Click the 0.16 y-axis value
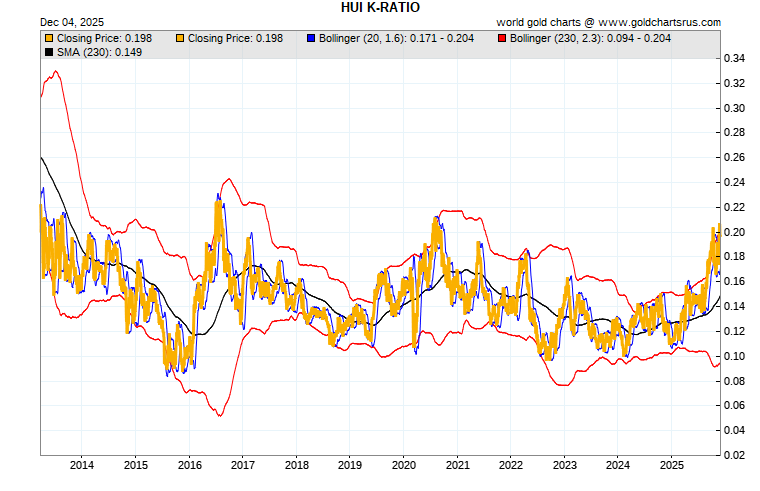 click(734, 281)
